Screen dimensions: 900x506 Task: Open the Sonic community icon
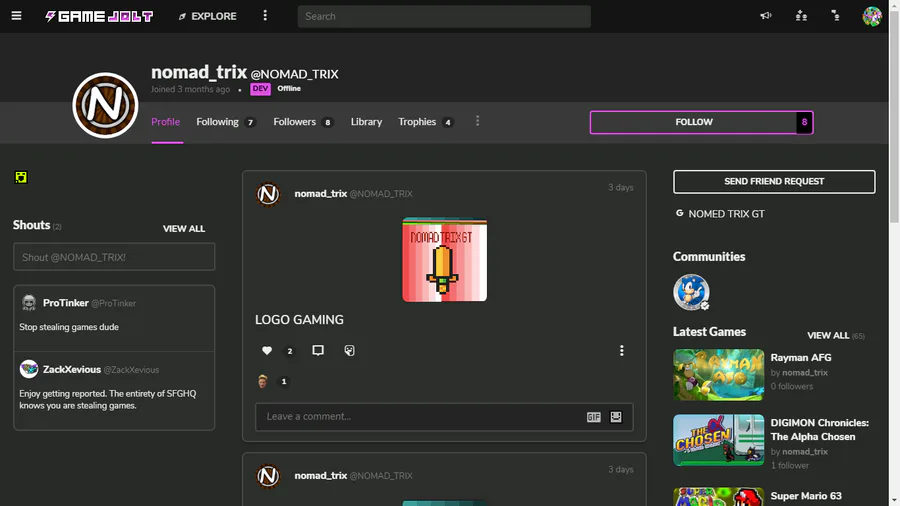pyautogui.click(x=691, y=292)
